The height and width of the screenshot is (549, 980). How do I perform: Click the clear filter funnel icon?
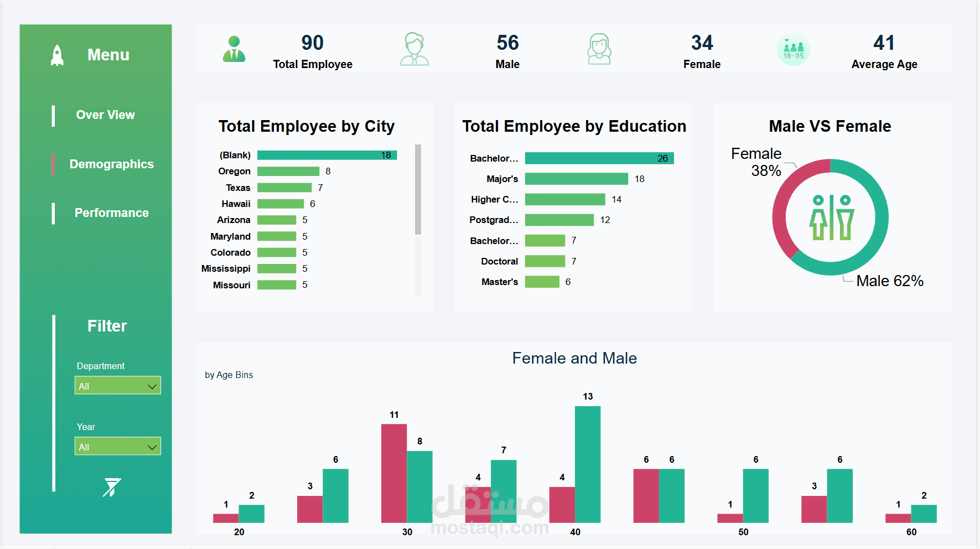[112, 487]
